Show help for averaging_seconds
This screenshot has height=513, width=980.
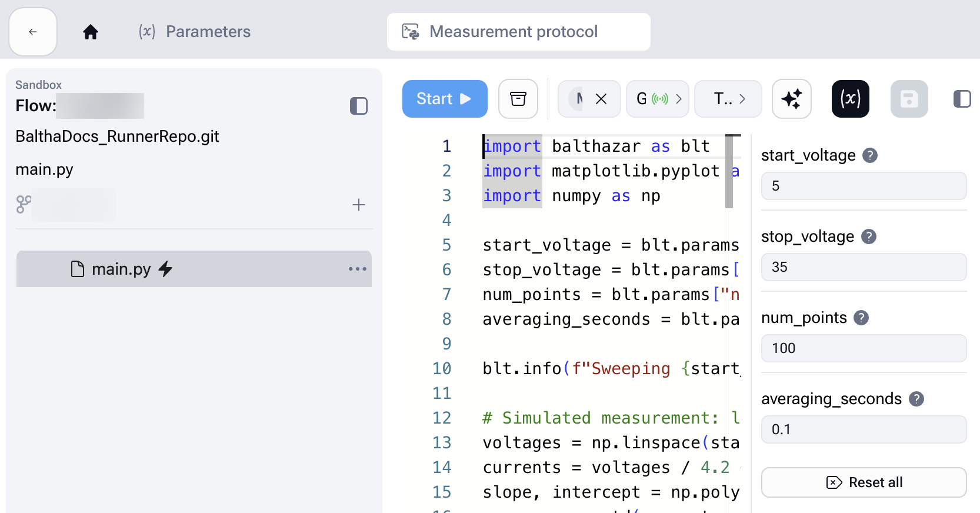tap(916, 399)
